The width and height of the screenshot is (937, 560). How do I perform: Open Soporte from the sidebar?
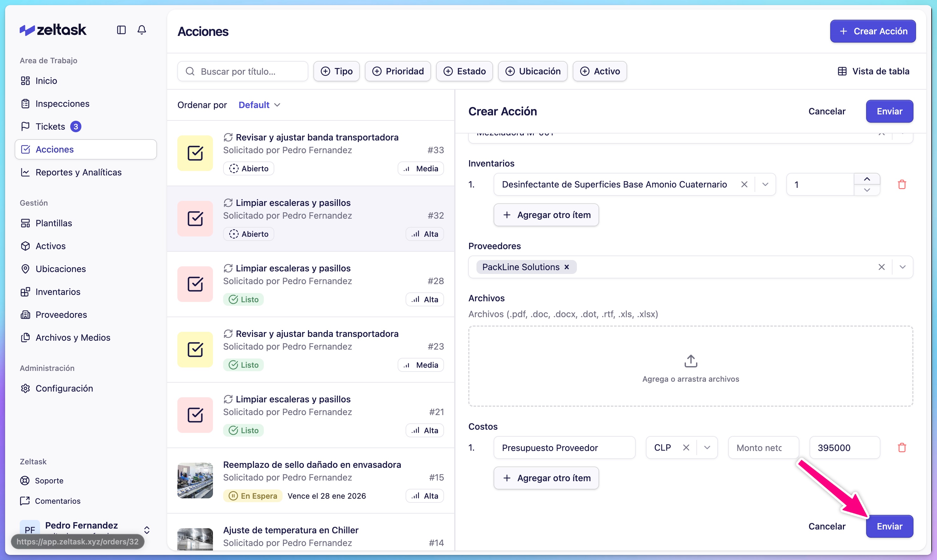click(49, 480)
